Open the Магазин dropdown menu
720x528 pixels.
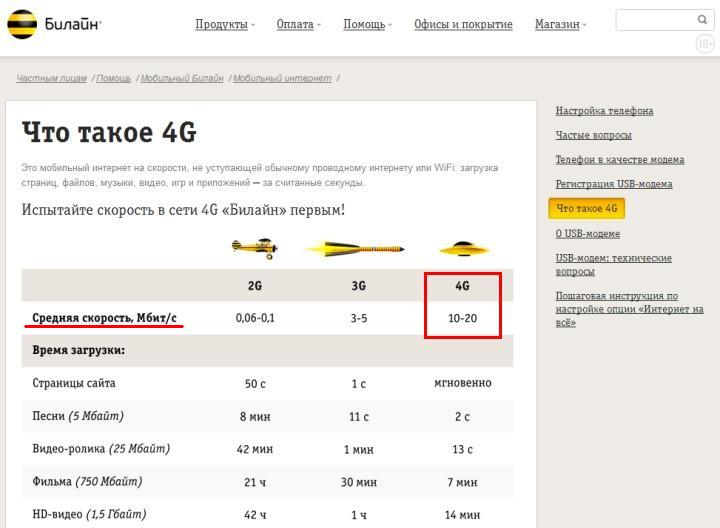pos(560,24)
